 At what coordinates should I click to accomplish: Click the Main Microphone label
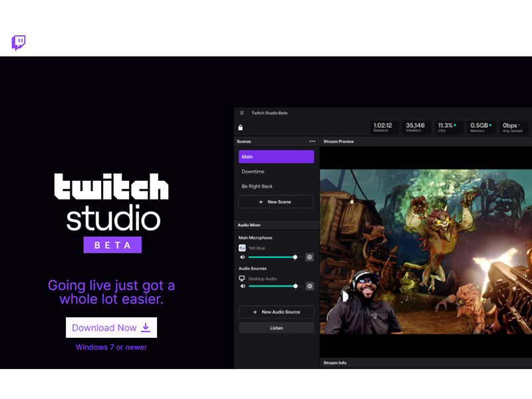255,238
